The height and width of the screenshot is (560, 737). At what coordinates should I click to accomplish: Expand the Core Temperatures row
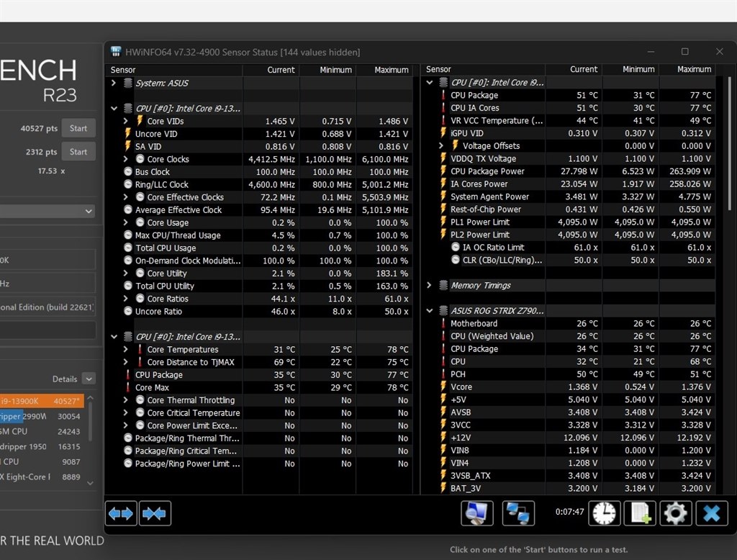(125, 349)
